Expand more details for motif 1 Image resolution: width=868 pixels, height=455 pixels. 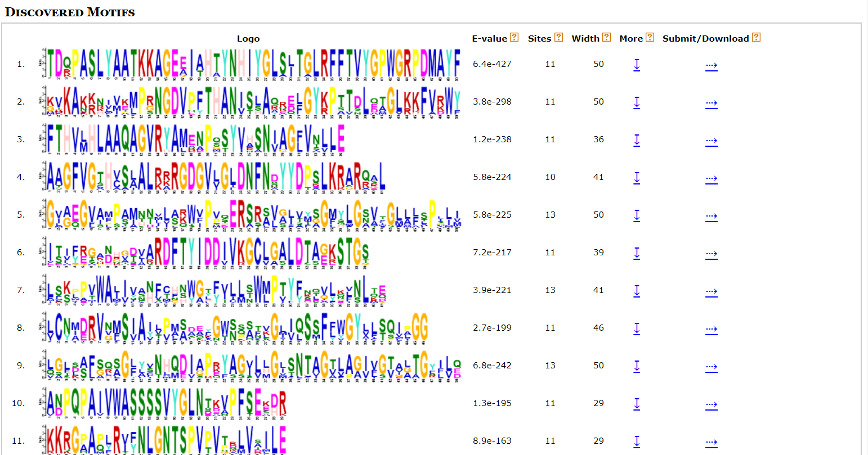[637, 65]
